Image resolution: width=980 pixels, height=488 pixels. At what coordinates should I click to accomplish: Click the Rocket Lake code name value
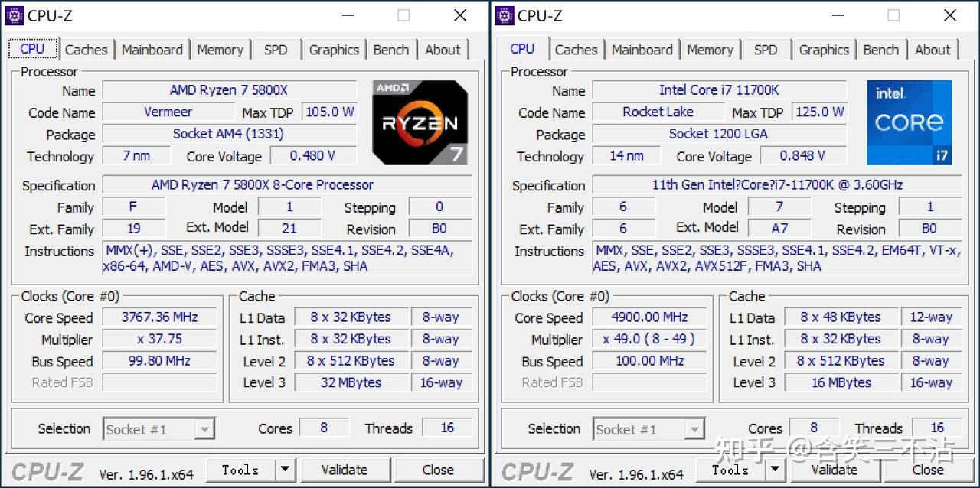[658, 112]
